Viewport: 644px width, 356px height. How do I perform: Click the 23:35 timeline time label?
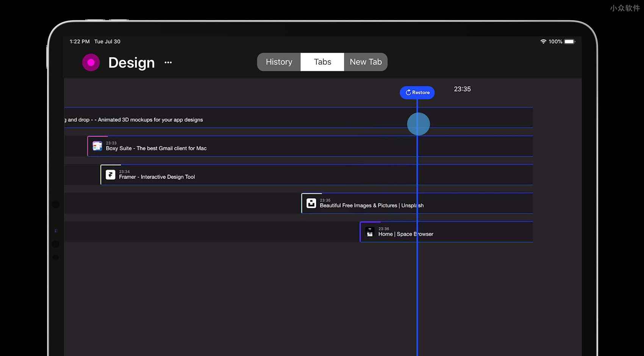click(462, 89)
